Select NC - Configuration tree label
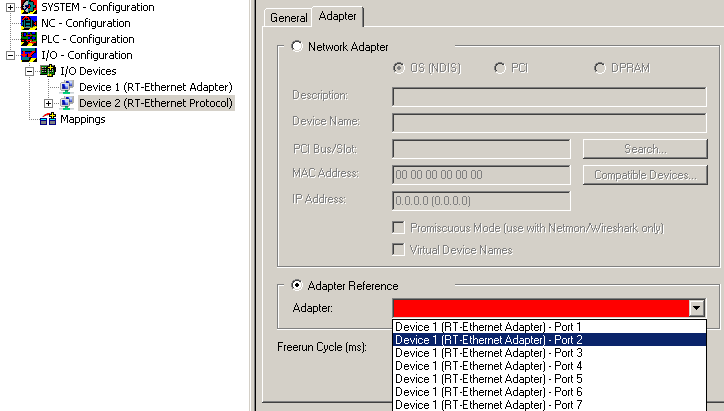 coord(86,23)
